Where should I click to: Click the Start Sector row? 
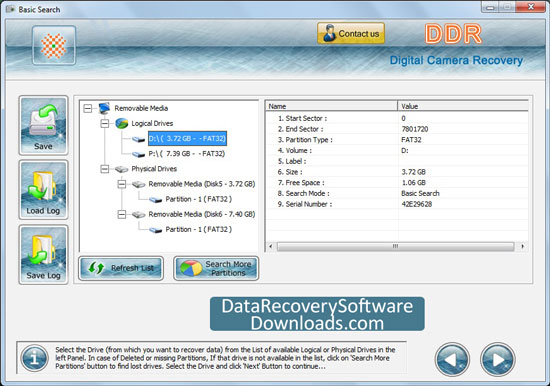click(x=397, y=118)
